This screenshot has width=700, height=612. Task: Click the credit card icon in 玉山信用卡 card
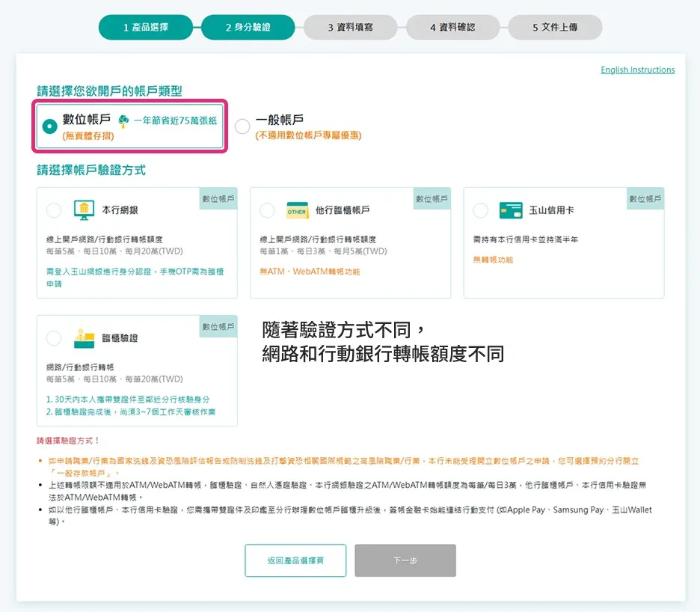coord(511,210)
